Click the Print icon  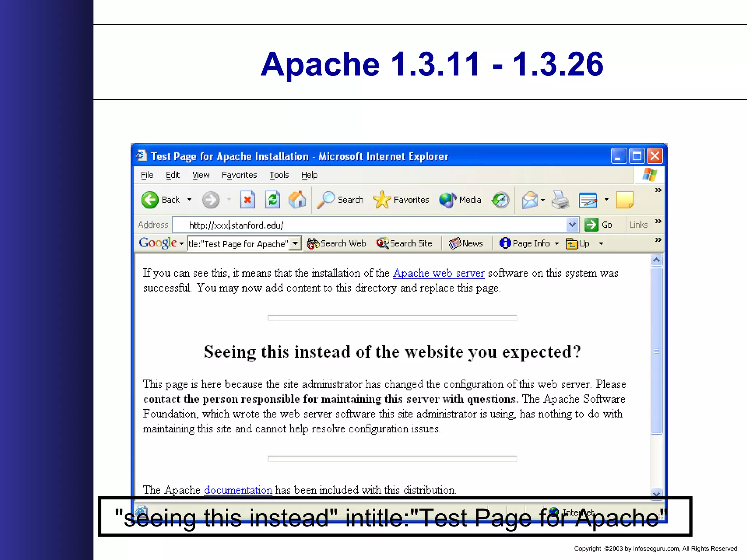[x=560, y=200]
